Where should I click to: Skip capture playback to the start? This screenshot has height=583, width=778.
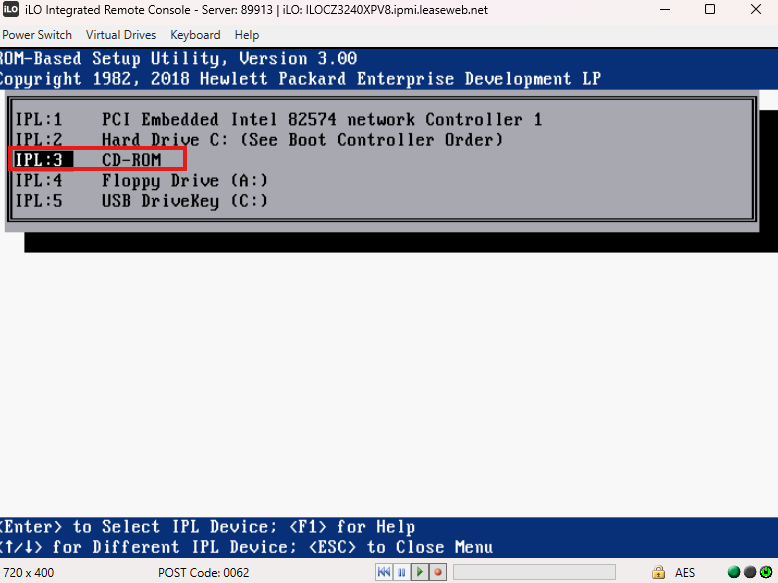(x=384, y=572)
